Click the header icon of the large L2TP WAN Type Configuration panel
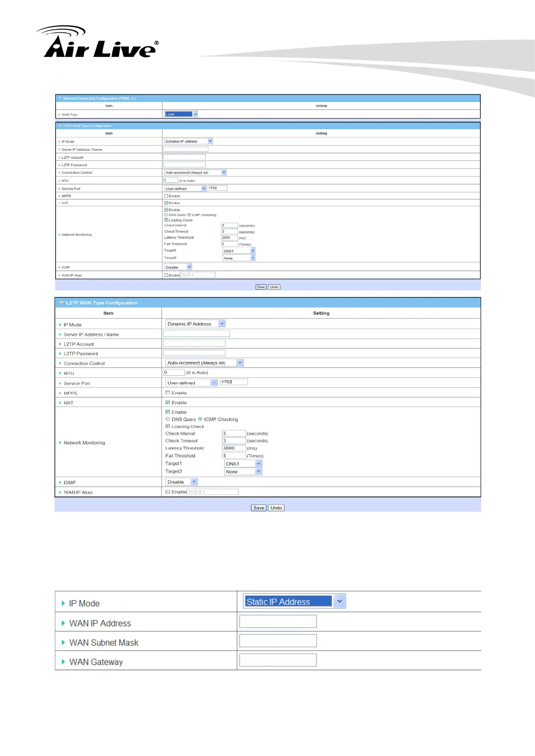 [62, 303]
